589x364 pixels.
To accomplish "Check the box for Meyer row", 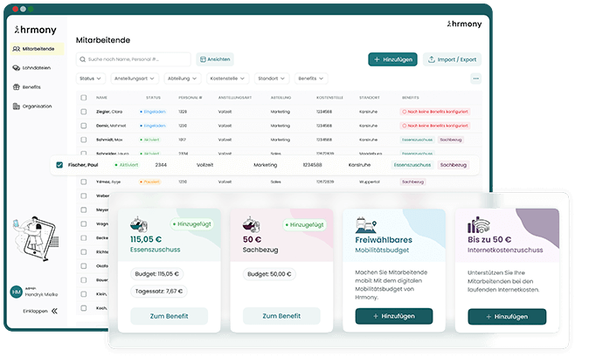I will 83,209.
